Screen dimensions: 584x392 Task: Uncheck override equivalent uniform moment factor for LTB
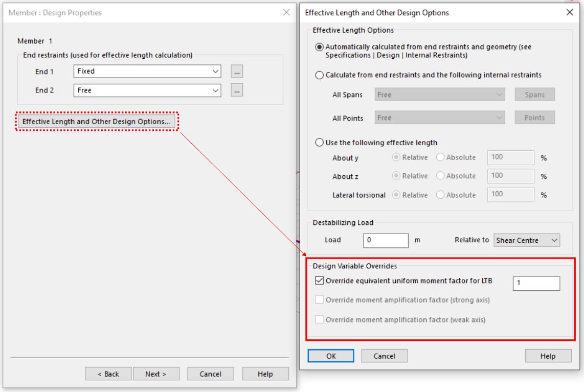(x=320, y=280)
